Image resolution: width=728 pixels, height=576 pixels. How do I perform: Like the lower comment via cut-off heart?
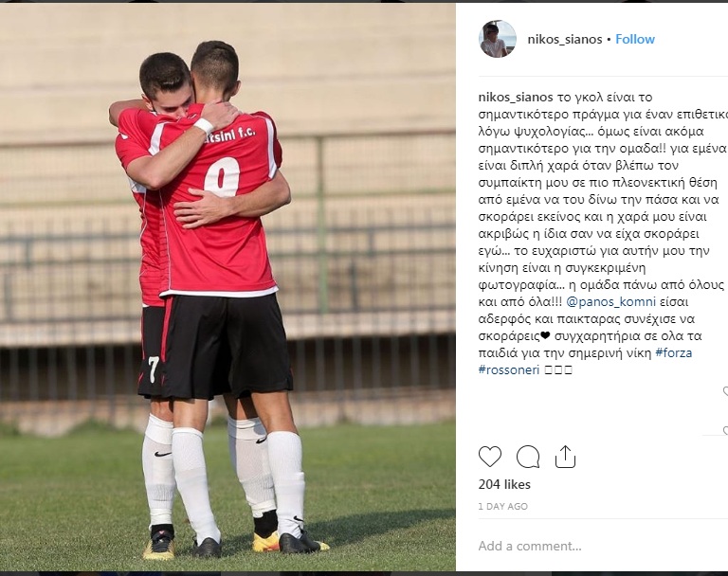(725, 431)
